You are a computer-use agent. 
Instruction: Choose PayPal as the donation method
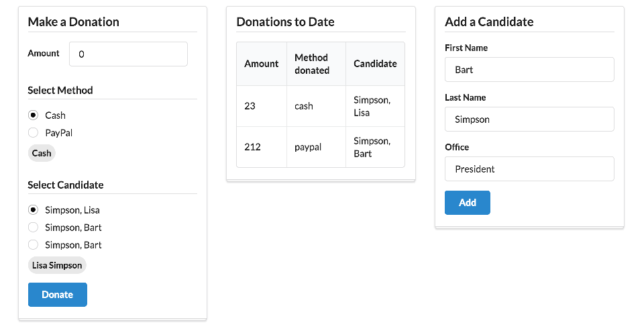click(x=33, y=133)
